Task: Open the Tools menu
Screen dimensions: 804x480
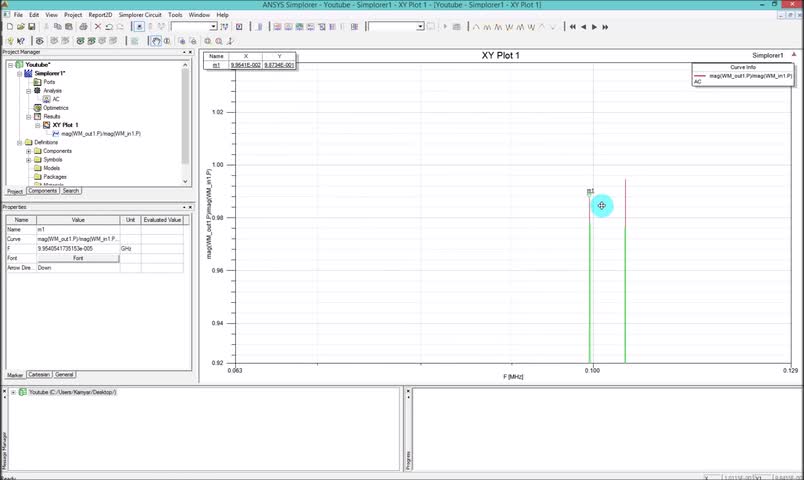Action: coord(175,15)
